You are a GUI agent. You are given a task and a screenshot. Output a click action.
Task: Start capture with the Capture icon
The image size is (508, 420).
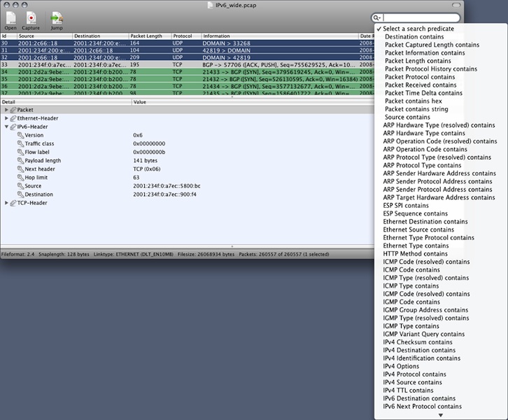point(31,17)
